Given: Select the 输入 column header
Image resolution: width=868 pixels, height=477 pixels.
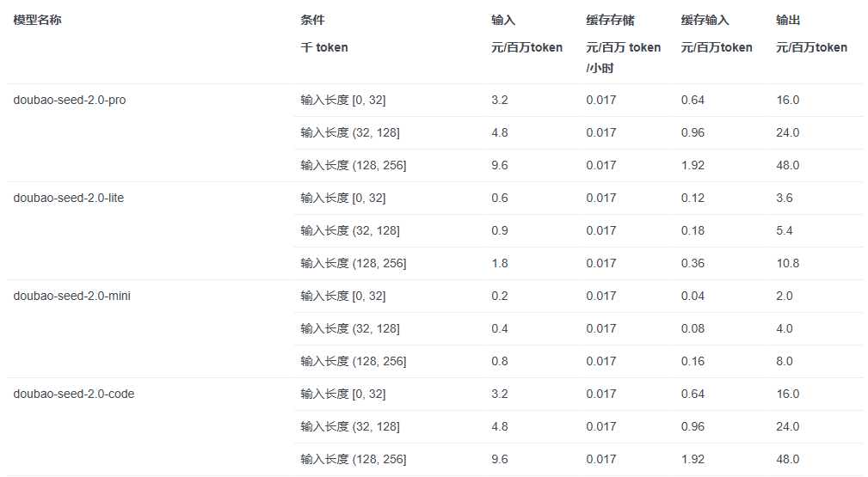Looking at the screenshot, I should point(503,20).
